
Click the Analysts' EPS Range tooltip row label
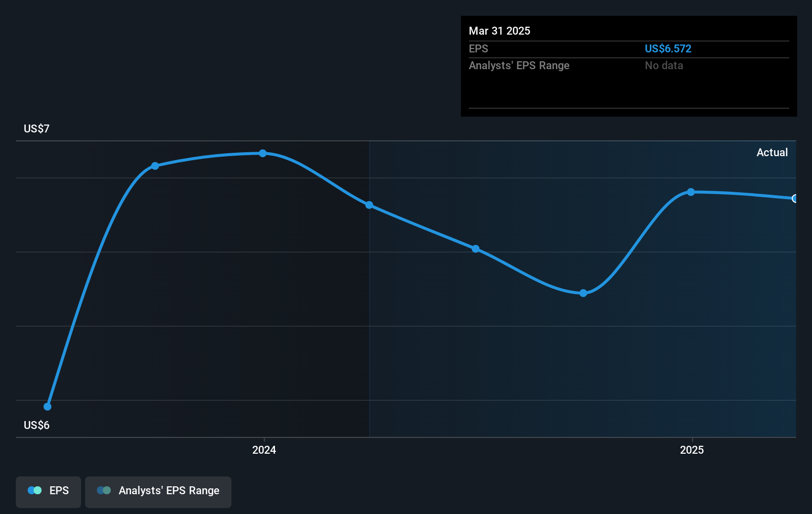click(x=519, y=65)
